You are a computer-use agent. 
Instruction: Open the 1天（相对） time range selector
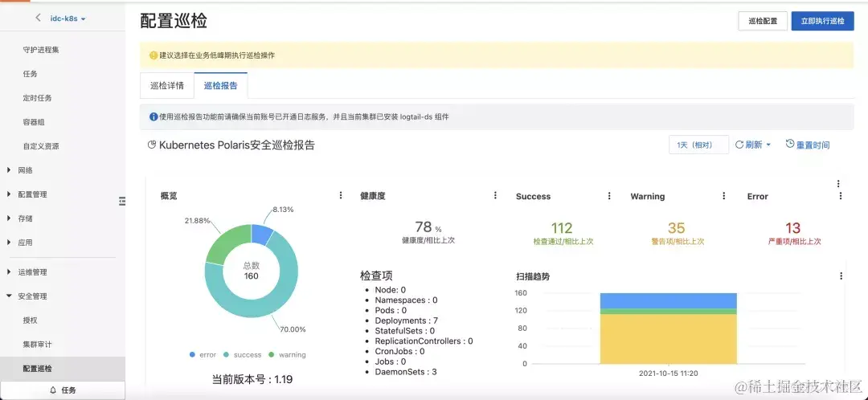click(x=698, y=145)
